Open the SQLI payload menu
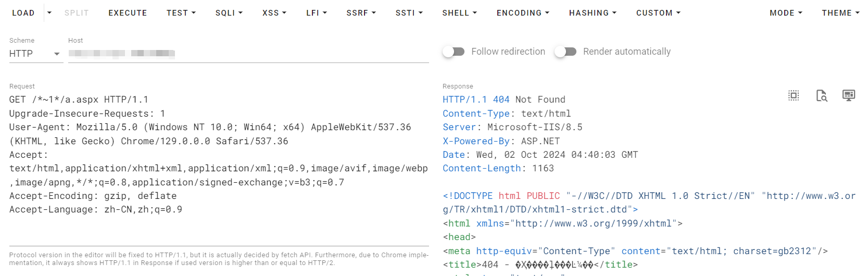 tap(229, 12)
